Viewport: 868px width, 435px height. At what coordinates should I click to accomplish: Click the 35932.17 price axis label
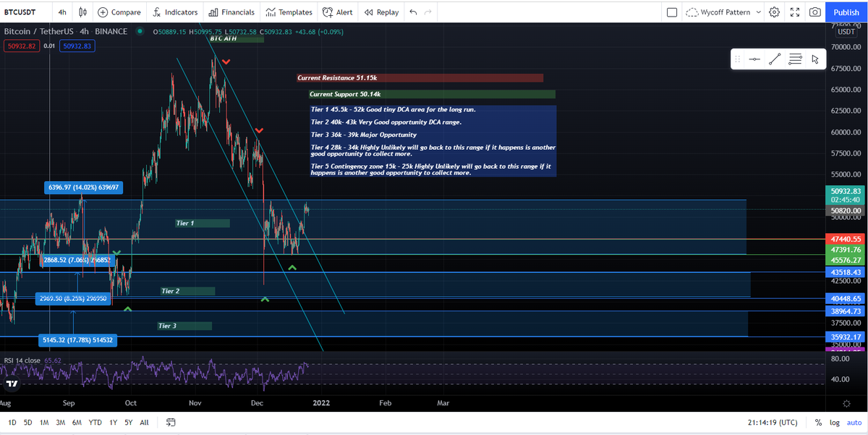click(846, 337)
